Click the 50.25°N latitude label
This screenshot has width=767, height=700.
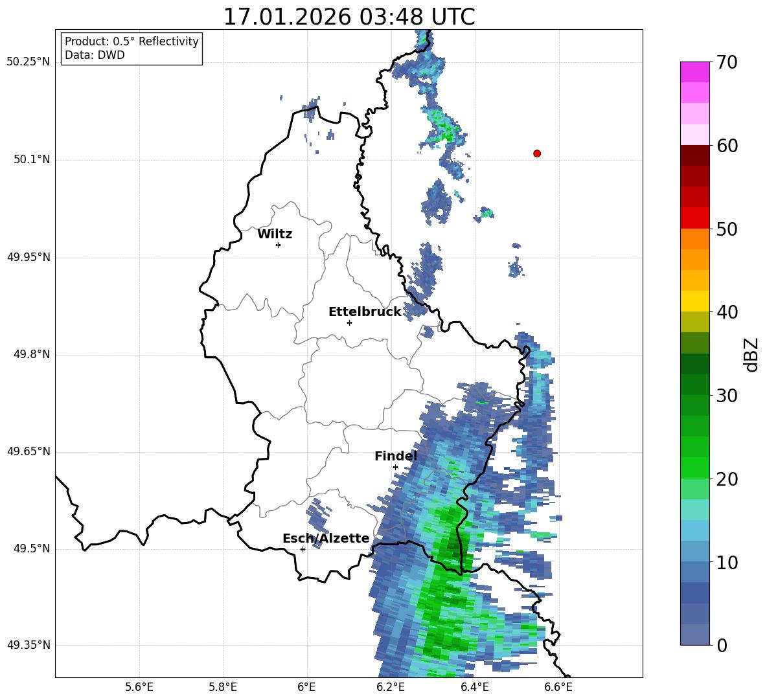point(29,62)
